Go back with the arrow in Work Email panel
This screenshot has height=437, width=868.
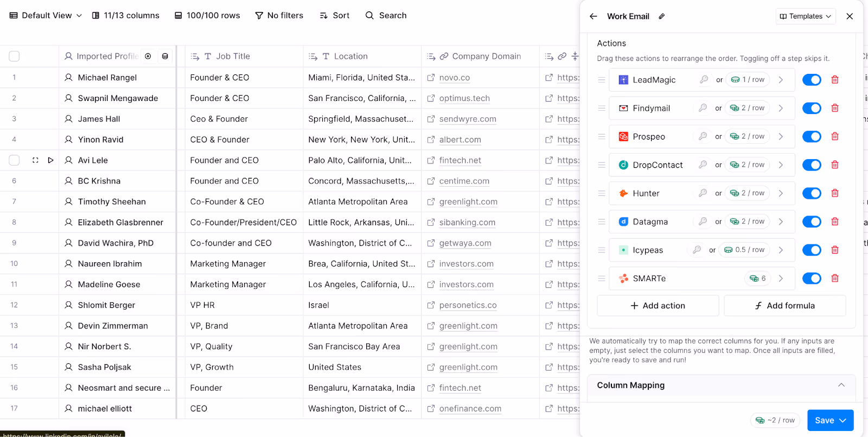(593, 16)
